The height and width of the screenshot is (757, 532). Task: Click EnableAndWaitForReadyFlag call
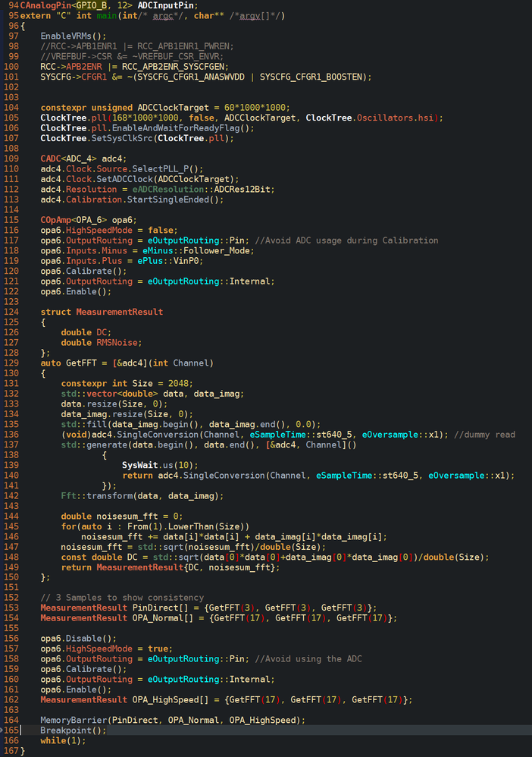[x=183, y=128]
